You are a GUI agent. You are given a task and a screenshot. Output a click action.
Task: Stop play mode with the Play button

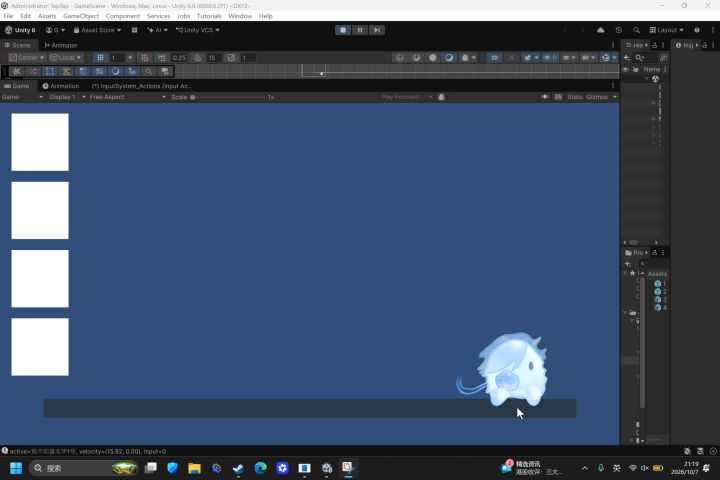coord(343,30)
